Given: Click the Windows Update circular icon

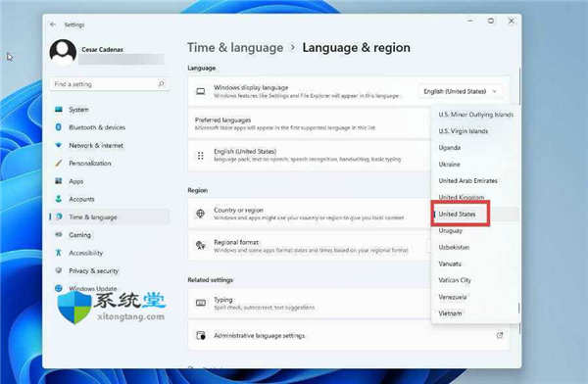Looking at the screenshot, I should tap(59, 288).
